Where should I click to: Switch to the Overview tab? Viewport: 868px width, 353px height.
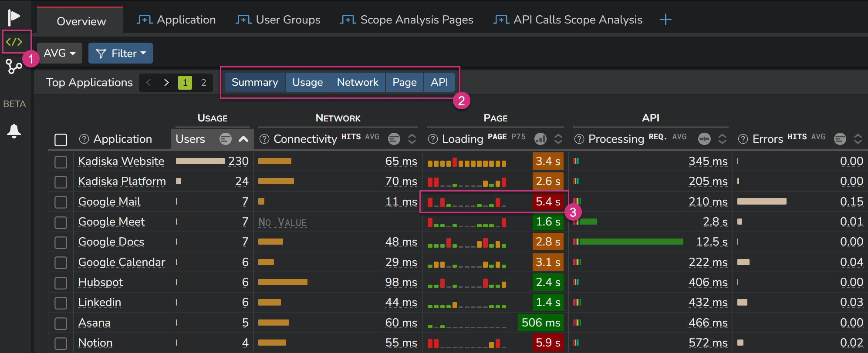point(80,20)
